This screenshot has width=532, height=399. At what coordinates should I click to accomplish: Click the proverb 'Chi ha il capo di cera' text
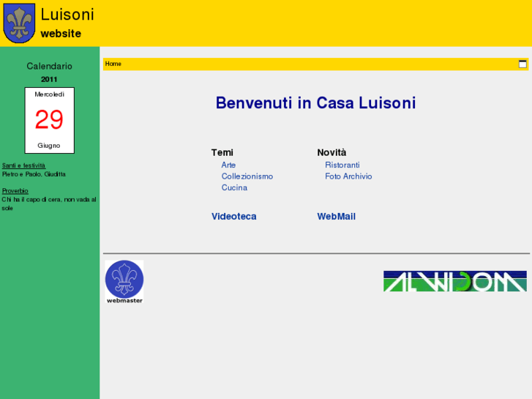(49, 204)
